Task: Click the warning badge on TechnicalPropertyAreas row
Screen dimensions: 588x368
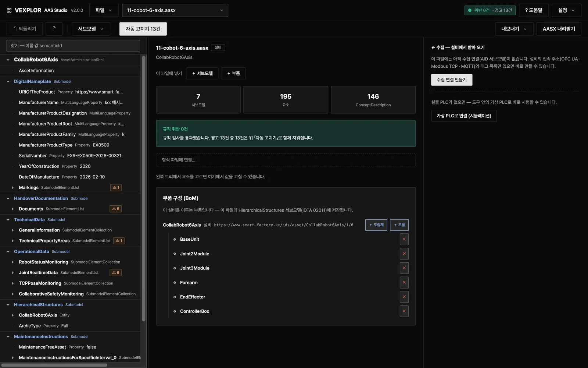Action: 119,241
